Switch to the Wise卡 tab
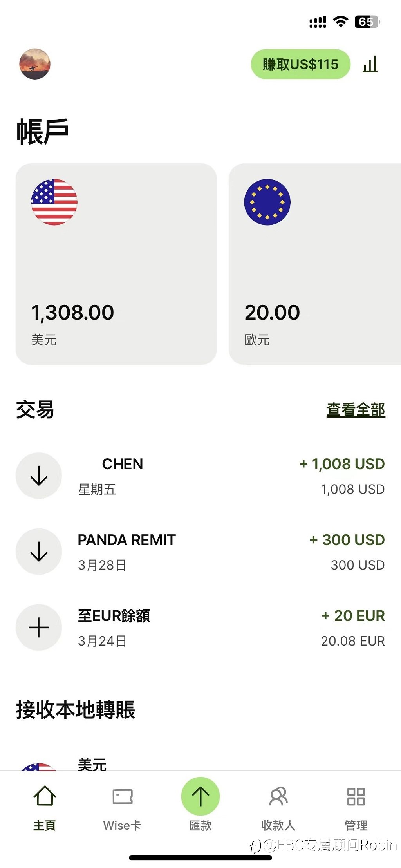Image resolution: width=401 pixels, height=868 pixels. [122, 808]
